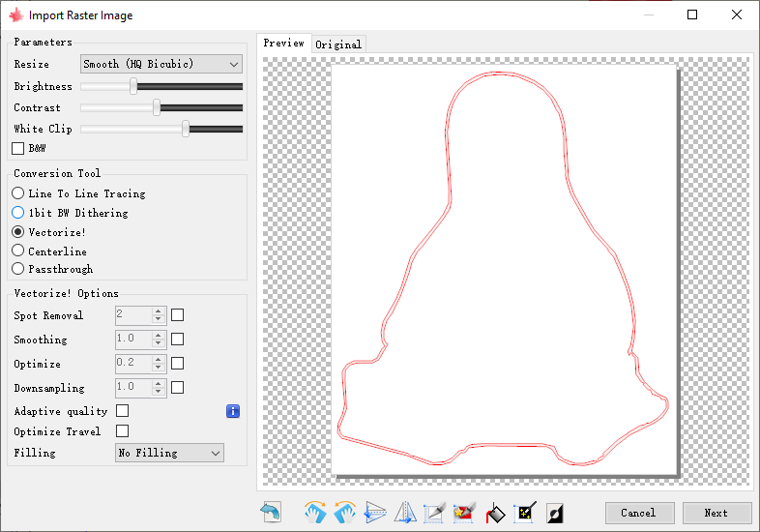Select the paint bucket fill tool
Image resolution: width=760 pixels, height=532 pixels.
point(495,512)
